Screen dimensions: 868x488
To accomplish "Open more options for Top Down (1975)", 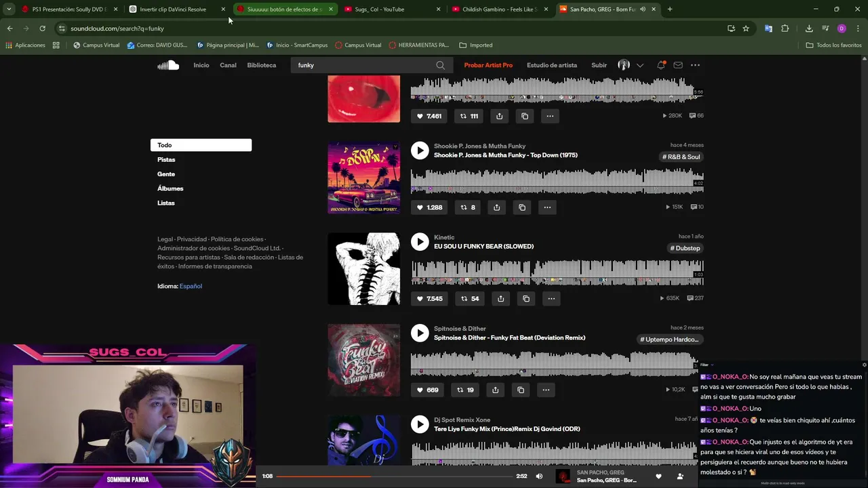I will click(x=547, y=207).
